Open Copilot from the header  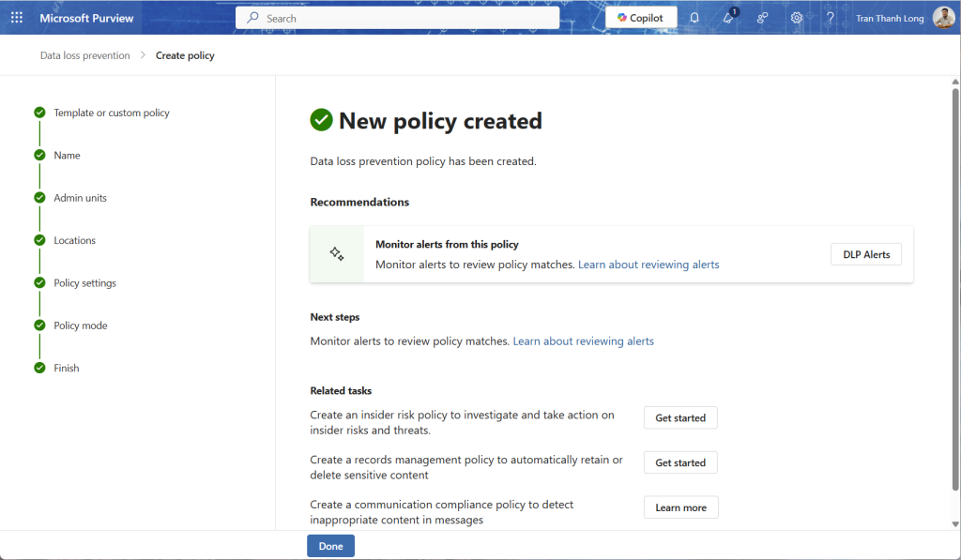pyautogui.click(x=641, y=18)
